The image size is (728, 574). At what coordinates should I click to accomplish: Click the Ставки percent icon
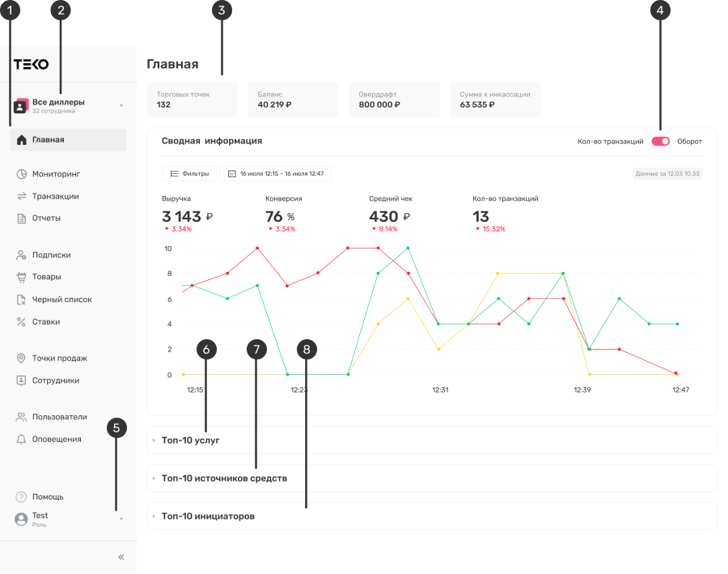21,322
